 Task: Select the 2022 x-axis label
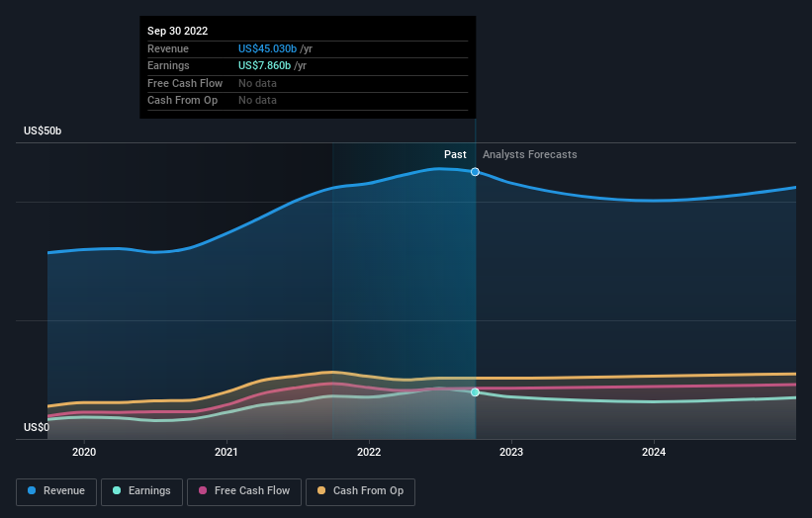point(369,452)
